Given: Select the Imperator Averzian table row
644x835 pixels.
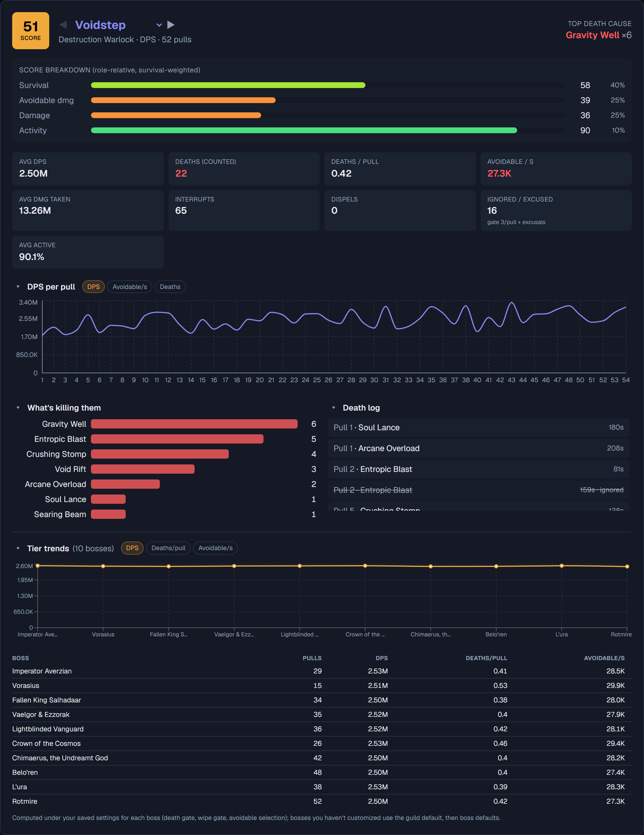Looking at the screenshot, I should [322, 671].
